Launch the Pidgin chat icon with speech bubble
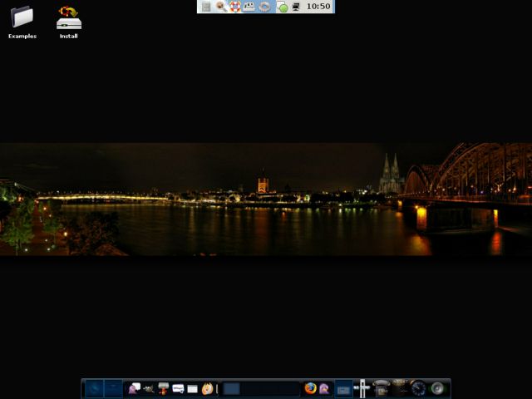Screen dimensions: 532x399 click(134, 388)
